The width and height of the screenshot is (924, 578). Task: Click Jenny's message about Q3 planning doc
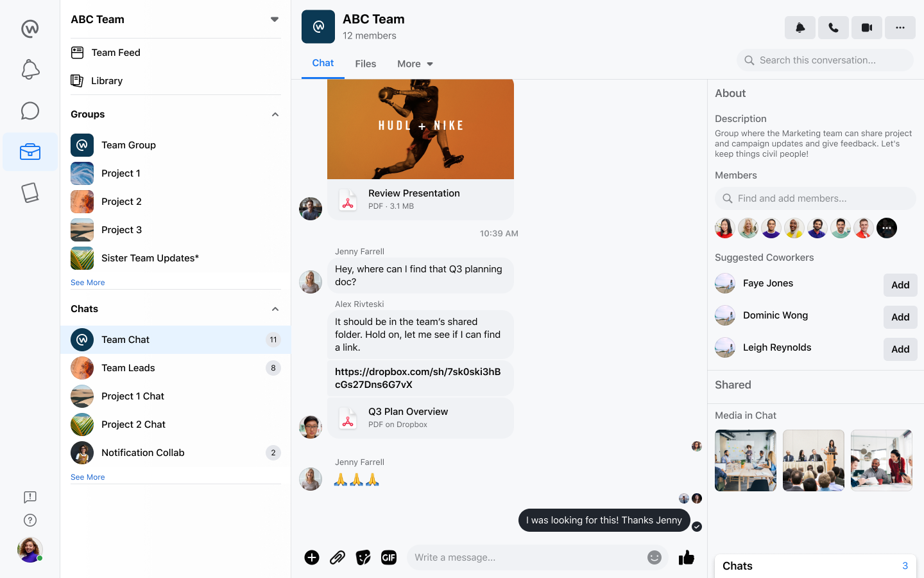pyautogui.click(x=420, y=276)
